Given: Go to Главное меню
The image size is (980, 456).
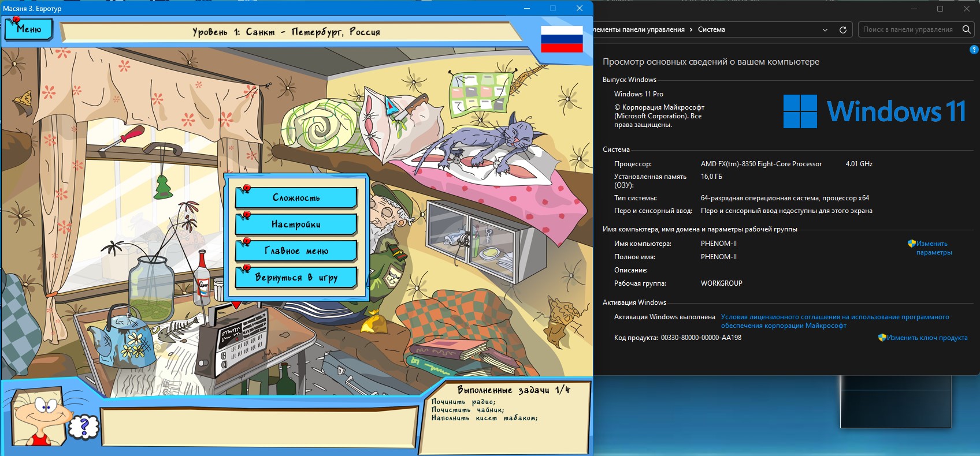Looking at the screenshot, I should coord(296,251).
